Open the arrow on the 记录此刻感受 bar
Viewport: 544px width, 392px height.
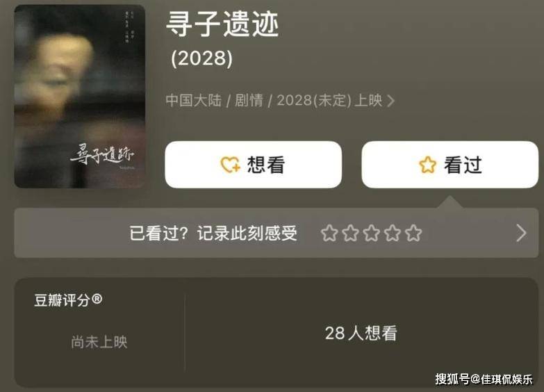point(521,233)
